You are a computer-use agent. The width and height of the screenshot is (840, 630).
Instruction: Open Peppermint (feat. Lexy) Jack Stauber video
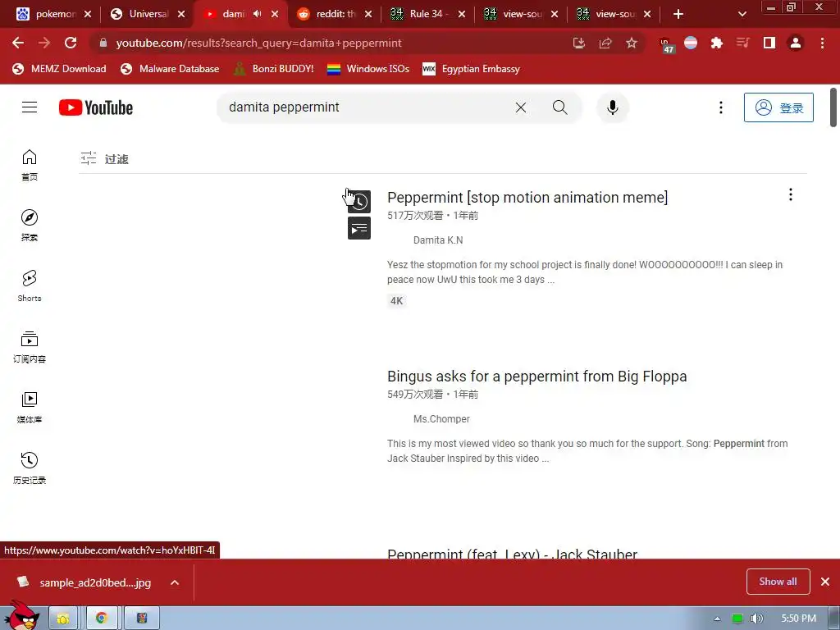coord(512,553)
